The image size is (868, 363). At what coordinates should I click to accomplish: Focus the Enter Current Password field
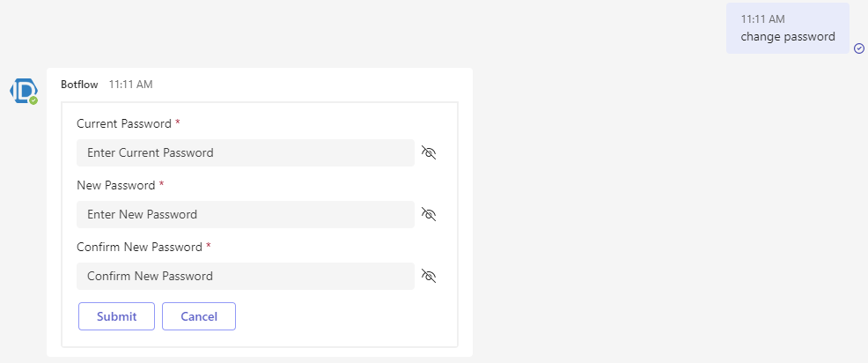[245, 152]
